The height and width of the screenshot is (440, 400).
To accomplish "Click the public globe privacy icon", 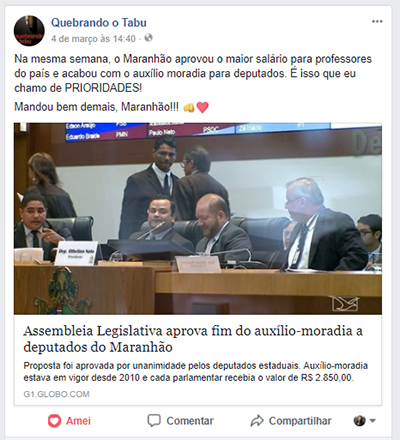I will (x=148, y=38).
